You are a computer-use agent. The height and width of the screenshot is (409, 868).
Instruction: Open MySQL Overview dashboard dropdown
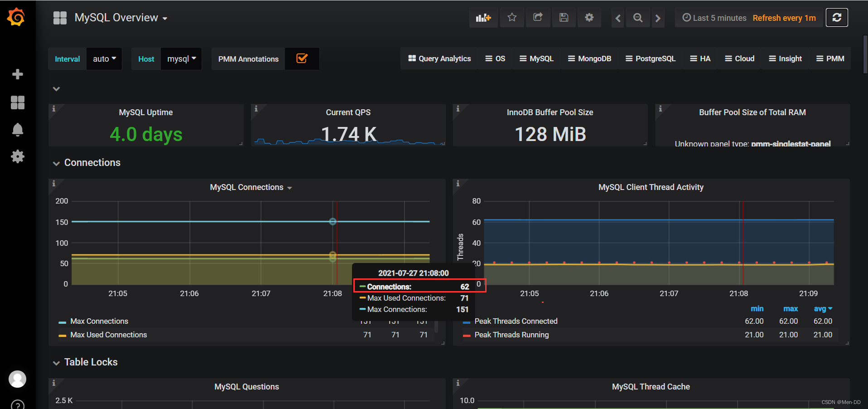point(121,18)
